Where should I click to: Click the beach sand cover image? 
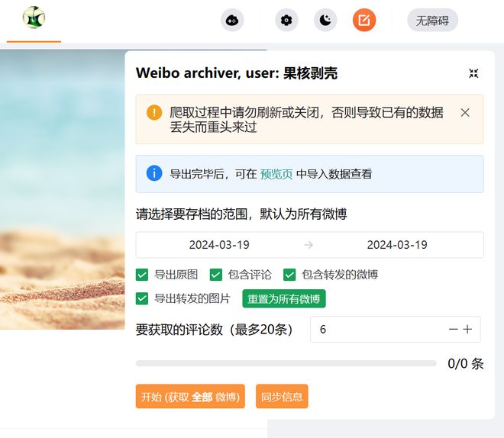pyautogui.click(x=63, y=189)
